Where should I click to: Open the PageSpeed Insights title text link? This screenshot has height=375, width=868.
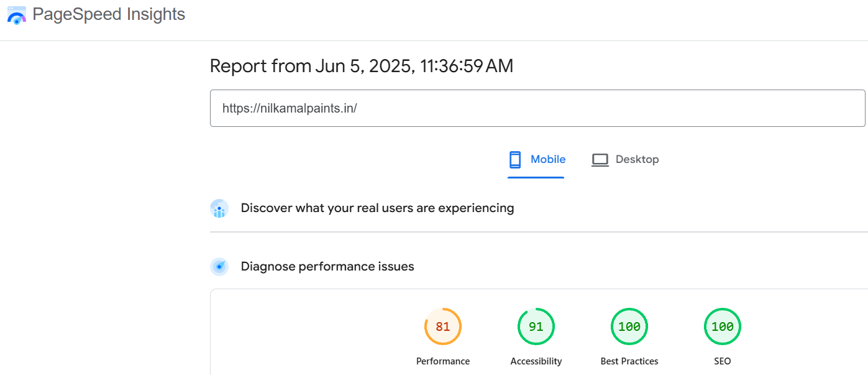point(109,14)
